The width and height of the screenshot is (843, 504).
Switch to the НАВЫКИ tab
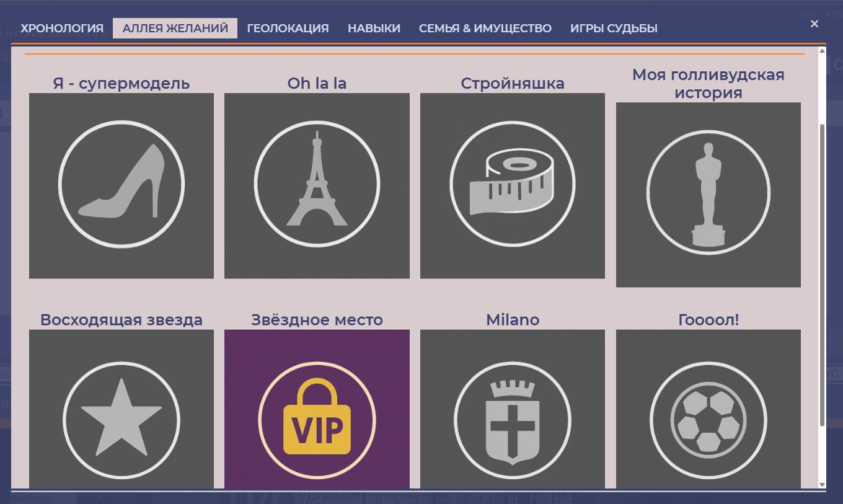374,27
